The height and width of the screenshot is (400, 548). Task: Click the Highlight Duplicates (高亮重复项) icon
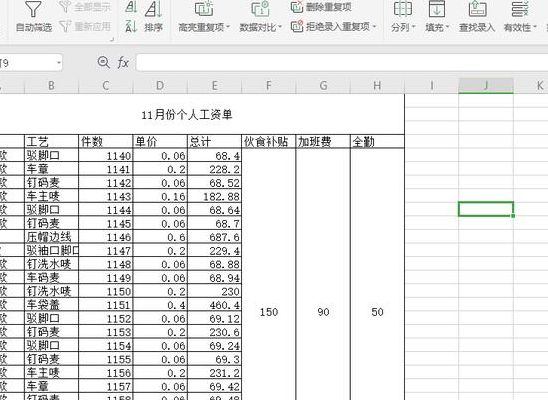204,9
